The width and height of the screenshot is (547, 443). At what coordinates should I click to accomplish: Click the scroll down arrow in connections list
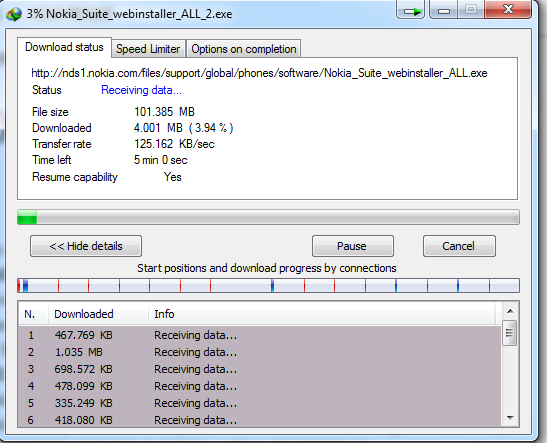(510, 418)
